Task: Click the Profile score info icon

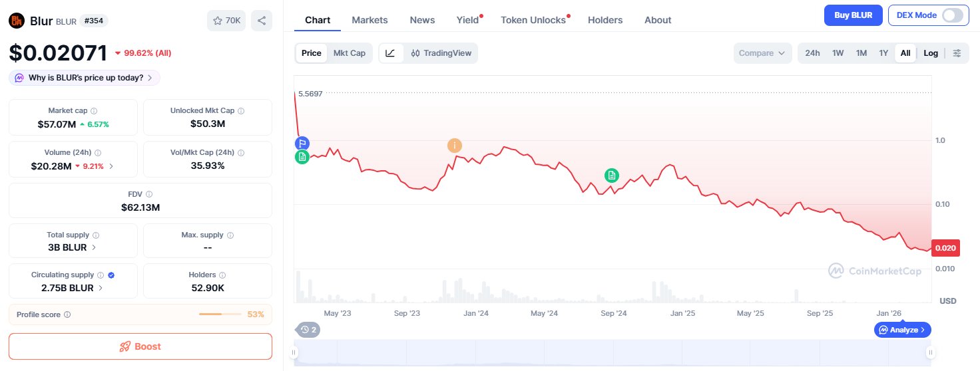Action: coord(67,314)
